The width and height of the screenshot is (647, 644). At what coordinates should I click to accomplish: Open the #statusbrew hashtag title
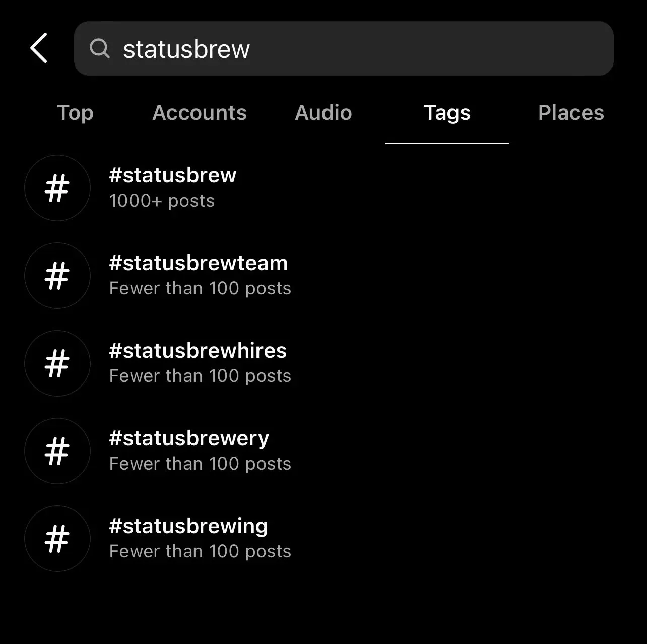tap(173, 175)
